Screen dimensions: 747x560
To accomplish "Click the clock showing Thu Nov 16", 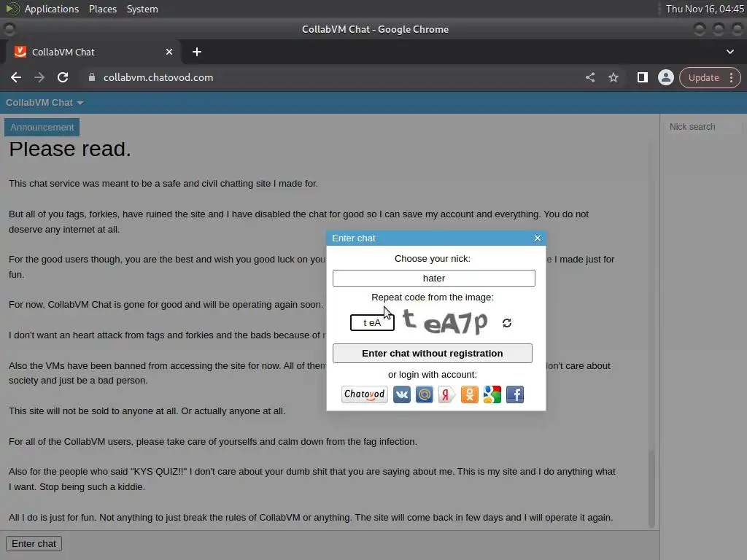I will coord(705,9).
